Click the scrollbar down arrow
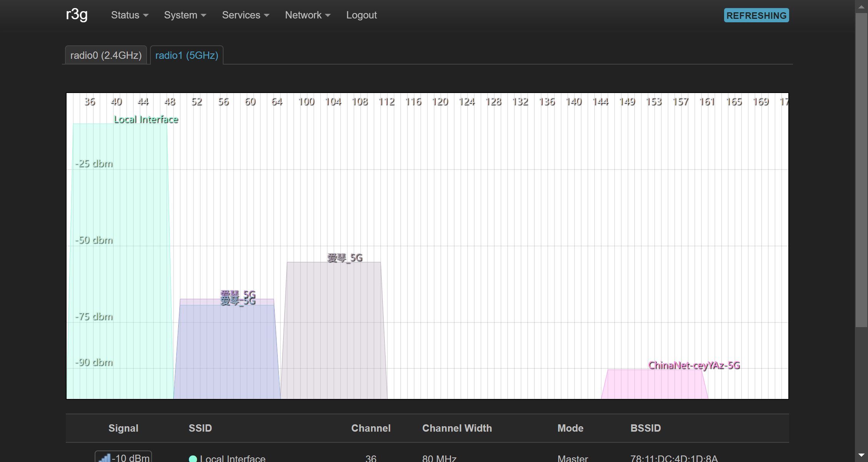Screen dimensions: 868x462 point(861,455)
